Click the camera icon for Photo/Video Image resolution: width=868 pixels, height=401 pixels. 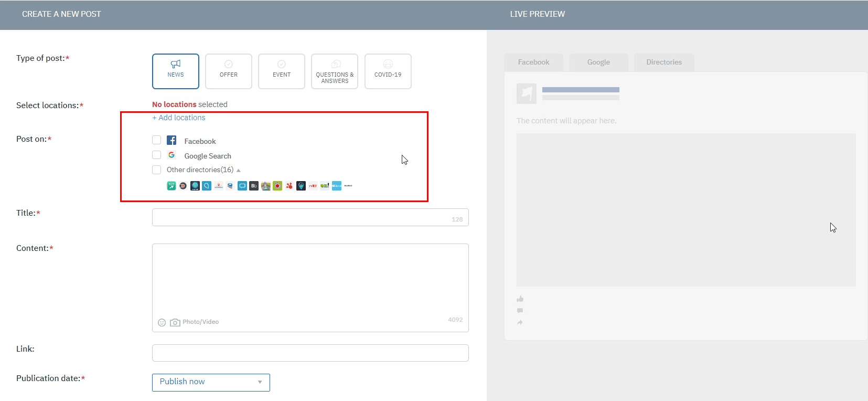click(x=175, y=322)
